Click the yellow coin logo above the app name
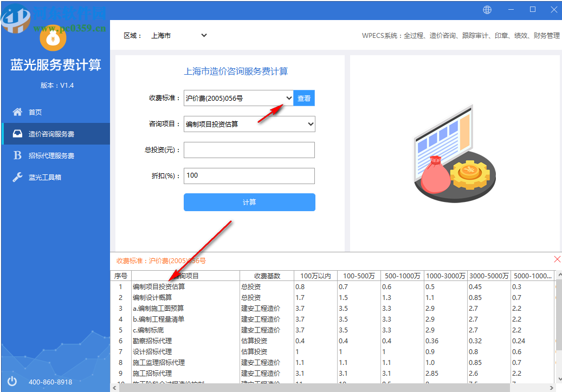Image resolution: width=562 pixels, height=392 pixels. 53,39
